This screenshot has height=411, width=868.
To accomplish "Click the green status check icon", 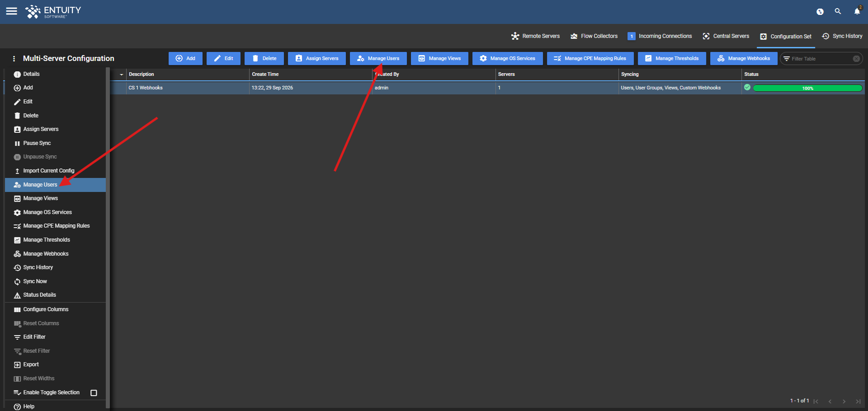I will 747,88.
